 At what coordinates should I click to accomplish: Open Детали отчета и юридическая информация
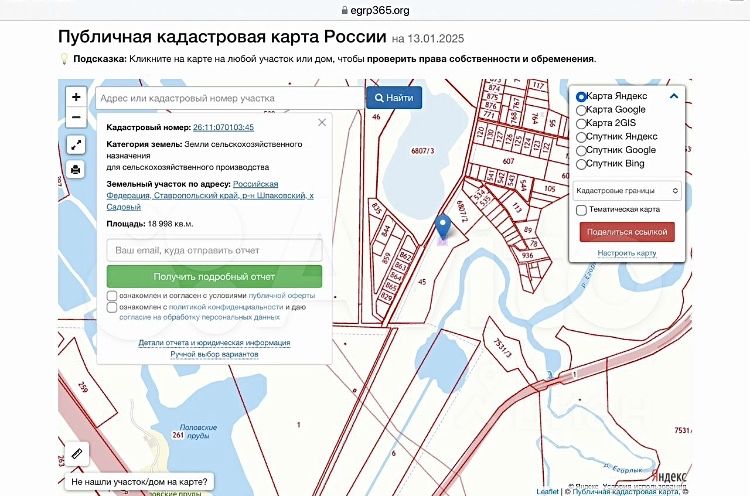click(214, 342)
